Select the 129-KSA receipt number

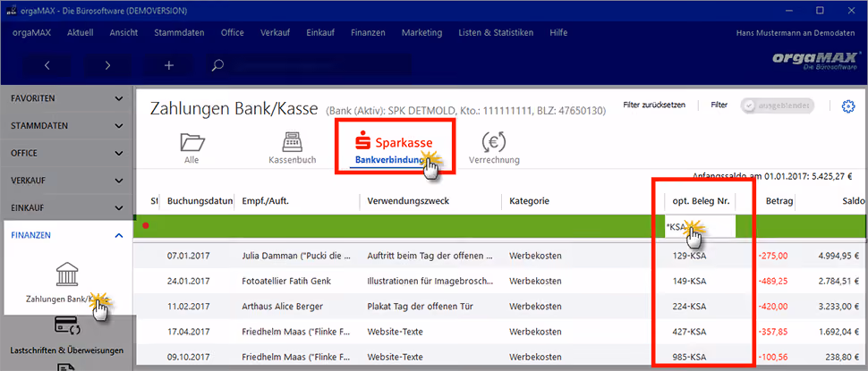coord(690,256)
